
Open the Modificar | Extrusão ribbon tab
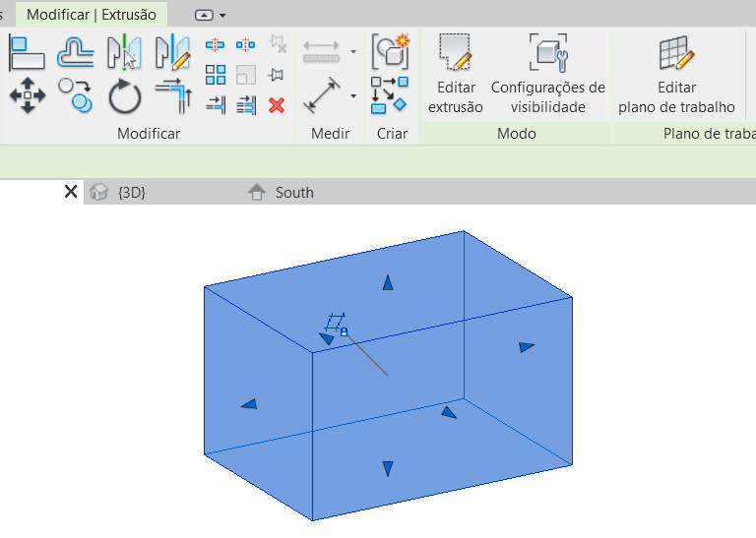(91, 15)
